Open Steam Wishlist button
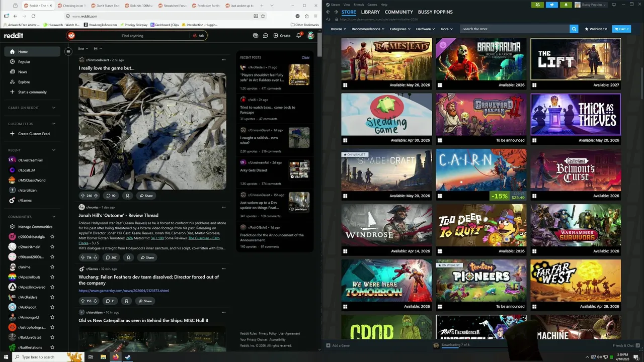The width and height of the screenshot is (644, 362). pos(596,29)
